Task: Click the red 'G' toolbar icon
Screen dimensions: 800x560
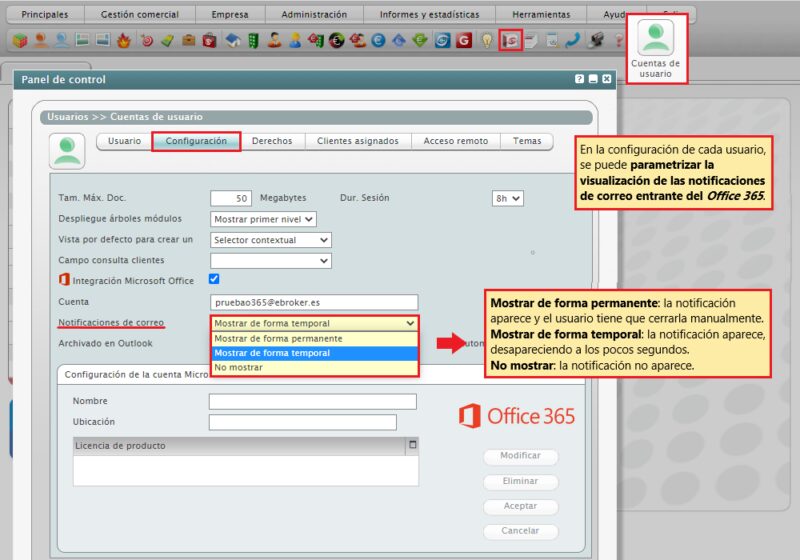Action: pyautogui.click(x=464, y=40)
